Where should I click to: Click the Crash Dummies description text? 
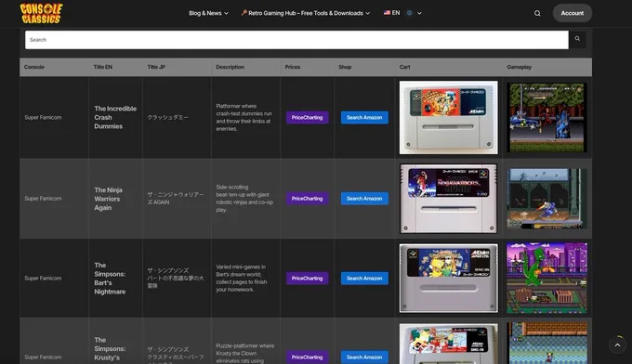tap(244, 118)
